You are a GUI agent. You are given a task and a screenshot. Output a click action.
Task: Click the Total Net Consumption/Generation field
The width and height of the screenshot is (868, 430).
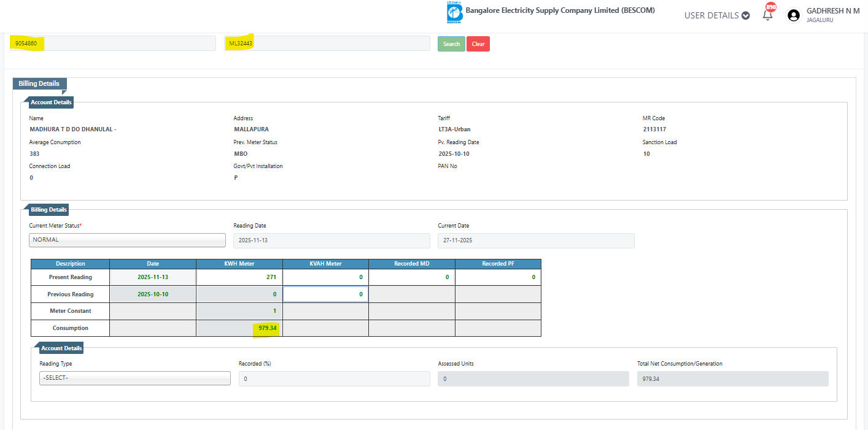(x=732, y=379)
